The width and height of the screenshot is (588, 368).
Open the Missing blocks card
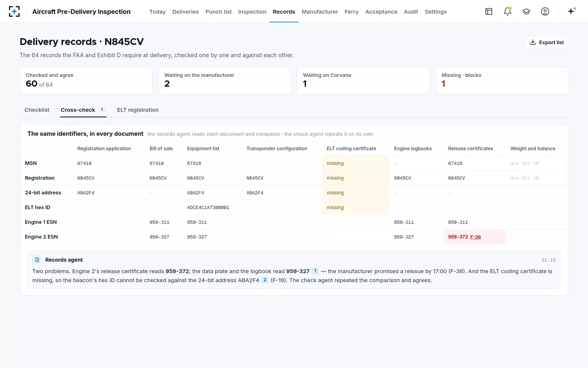tap(502, 81)
